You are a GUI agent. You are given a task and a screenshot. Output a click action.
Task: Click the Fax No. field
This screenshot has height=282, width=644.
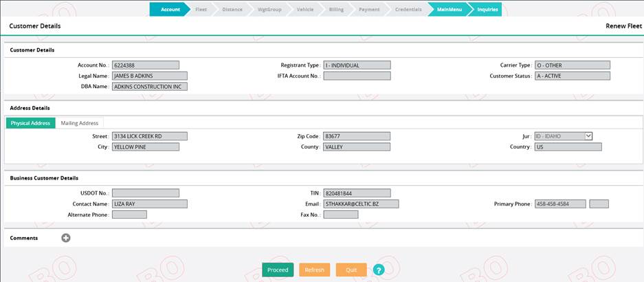(341, 215)
